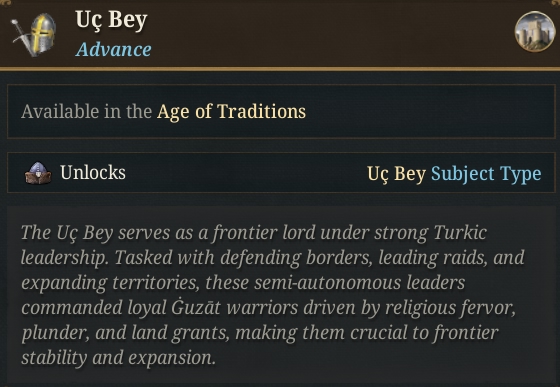Click the word Turkic in description
Screen dimensions: 560x387
click(x=460, y=233)
